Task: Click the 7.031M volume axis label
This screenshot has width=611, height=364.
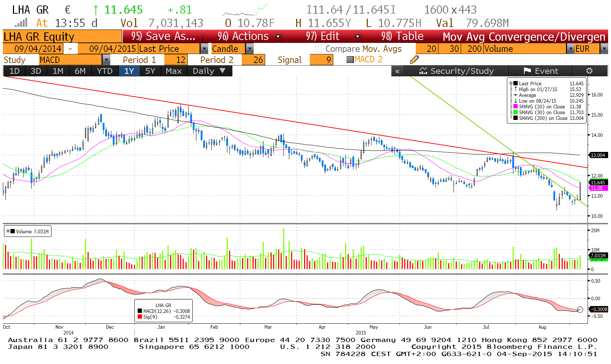Action: (x=598, y=256)
